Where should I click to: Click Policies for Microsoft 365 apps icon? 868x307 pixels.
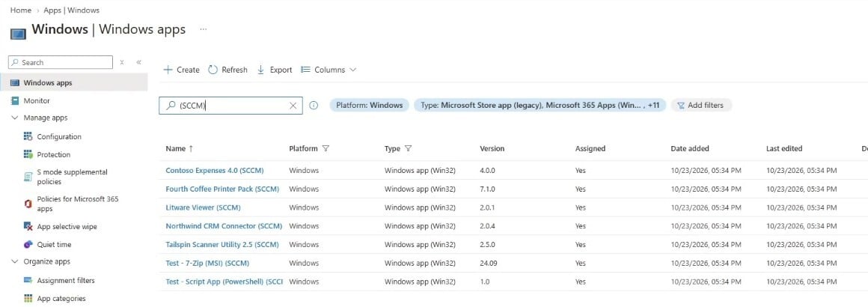pos(28,204)
